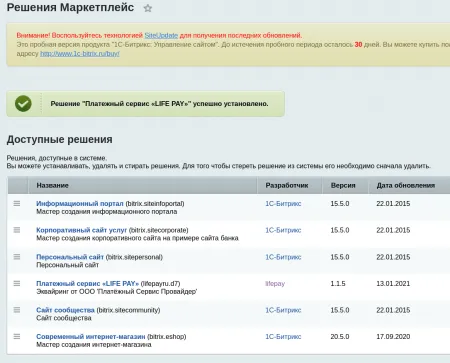Click date 22.01.2015 in Сайт сообщества row
The image size is (450, 363).
point(393,310)
